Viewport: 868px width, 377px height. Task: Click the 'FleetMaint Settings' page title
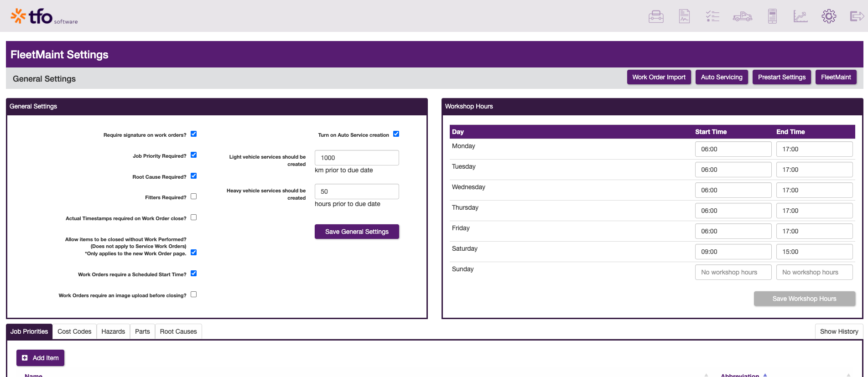(x=59, y=55)
